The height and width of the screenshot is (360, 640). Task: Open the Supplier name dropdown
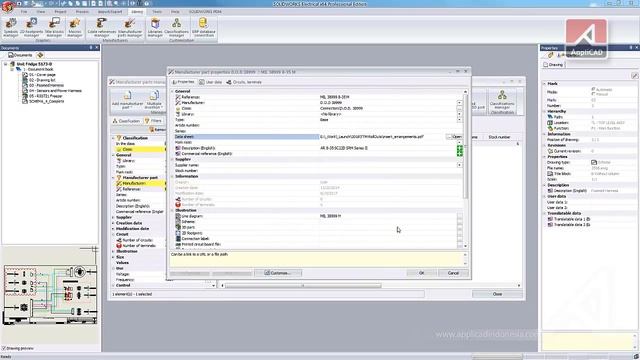click(460, 165)
